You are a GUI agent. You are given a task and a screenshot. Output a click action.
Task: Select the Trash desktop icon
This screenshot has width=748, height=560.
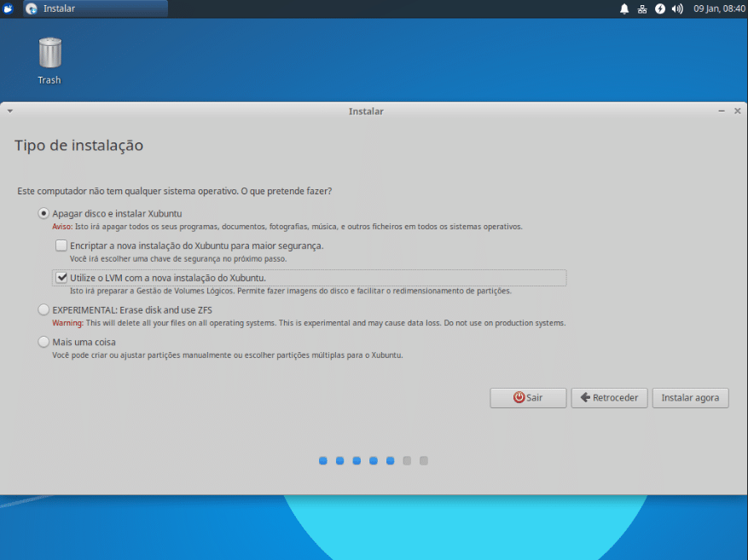49,61
